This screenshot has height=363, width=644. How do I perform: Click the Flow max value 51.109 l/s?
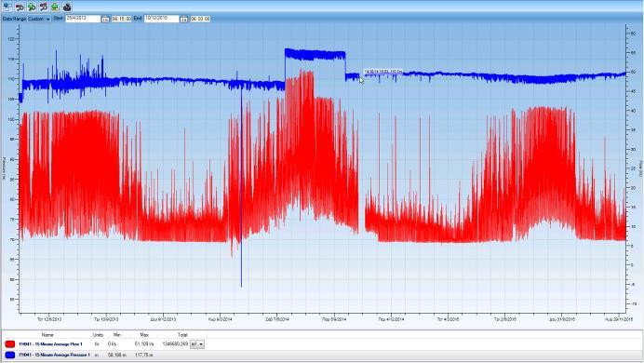pyautogui.click(x=144, y=344)
